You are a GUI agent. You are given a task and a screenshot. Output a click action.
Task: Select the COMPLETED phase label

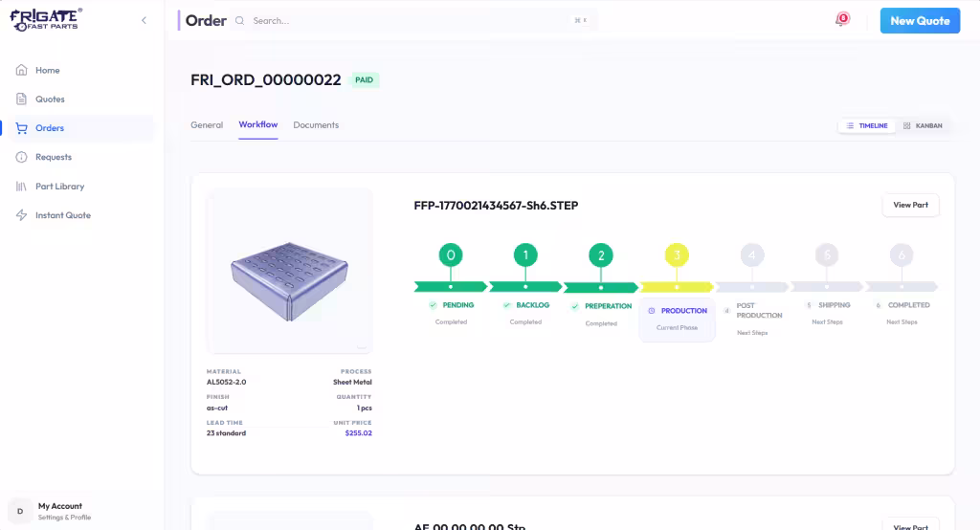coord(909,305)
